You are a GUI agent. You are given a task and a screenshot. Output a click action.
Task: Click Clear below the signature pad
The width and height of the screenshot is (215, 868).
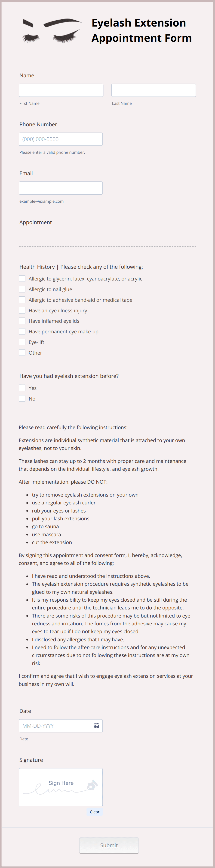click(95, 812)
